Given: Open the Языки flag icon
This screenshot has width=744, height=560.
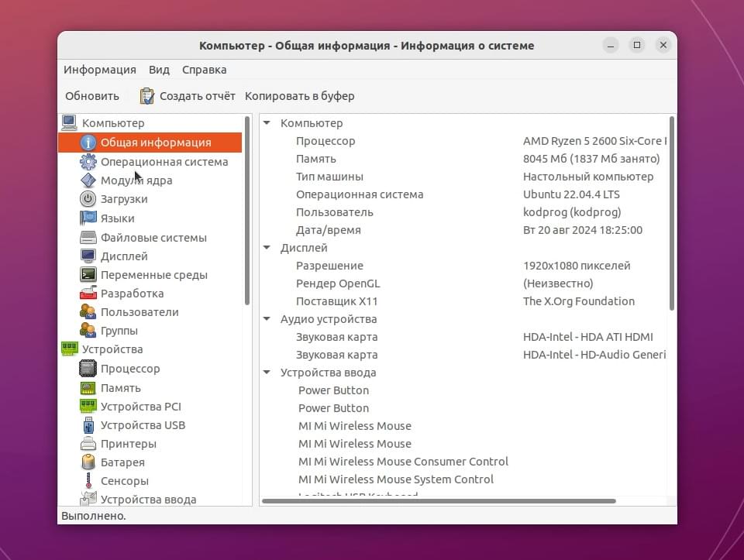Looking at the screenshot, I should coord(88,218).
